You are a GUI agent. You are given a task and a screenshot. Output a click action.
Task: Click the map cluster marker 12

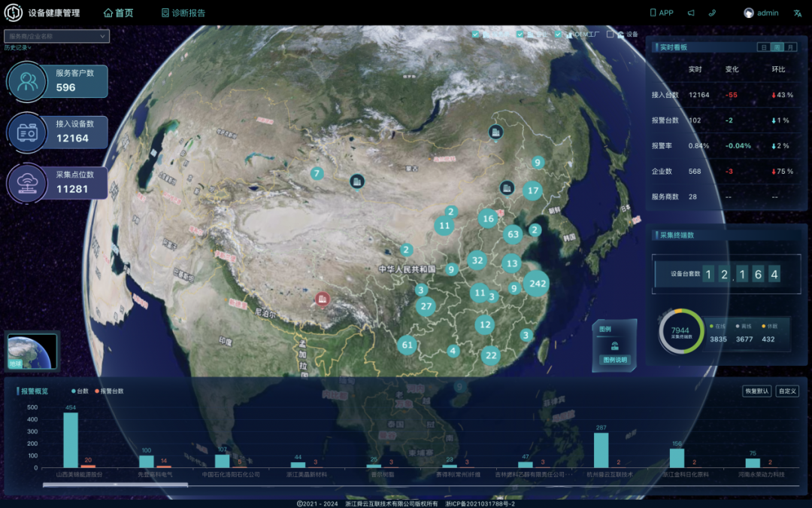485,325
